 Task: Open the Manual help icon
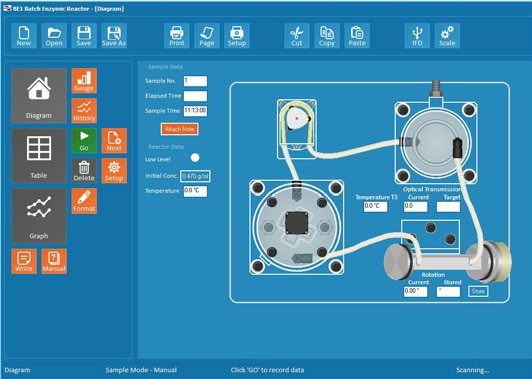click(x=54, y=261)
